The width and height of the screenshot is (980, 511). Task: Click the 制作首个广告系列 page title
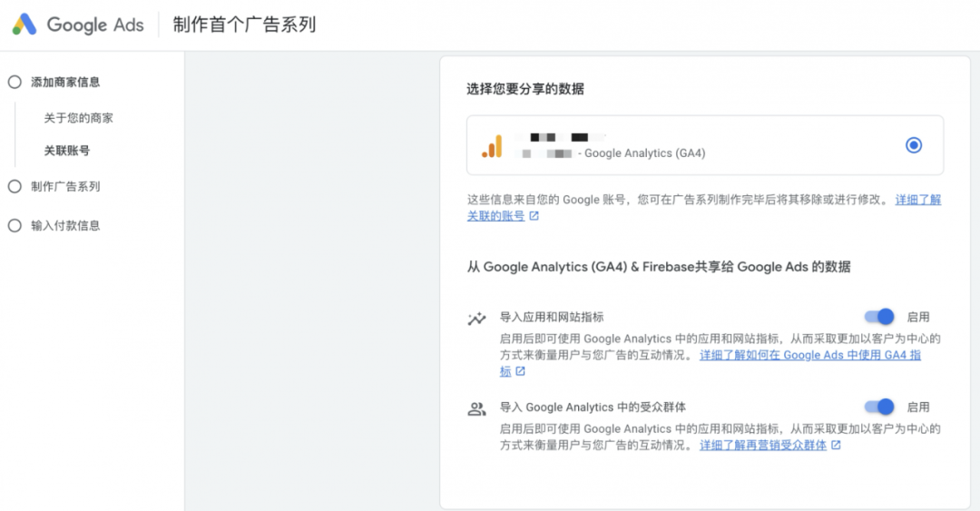click(x=244, y=25)
